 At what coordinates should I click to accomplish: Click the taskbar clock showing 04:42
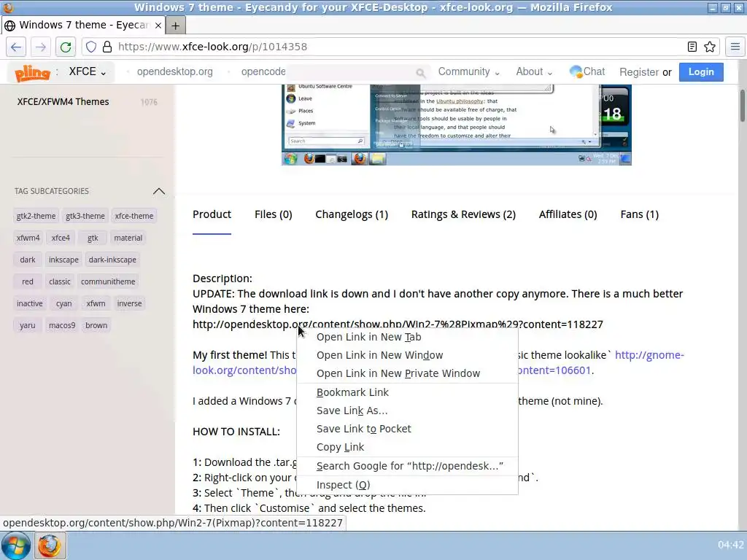(x=730, y=545)
